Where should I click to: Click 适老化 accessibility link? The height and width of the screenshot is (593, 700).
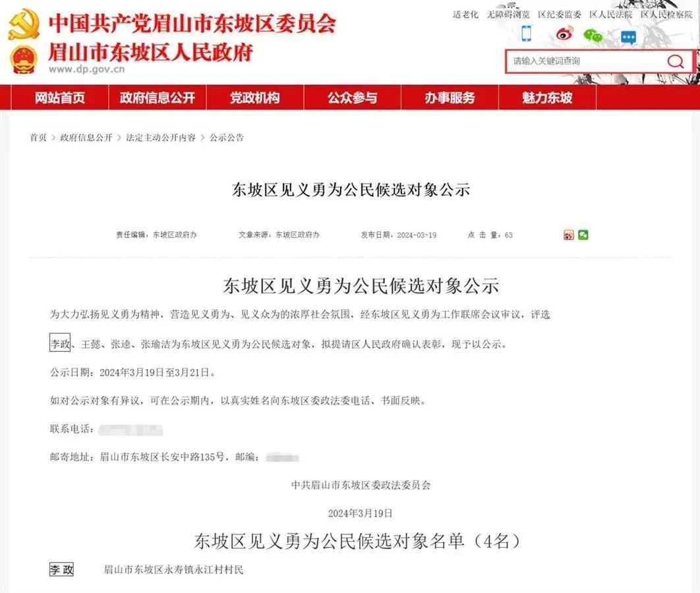point(465,14)
